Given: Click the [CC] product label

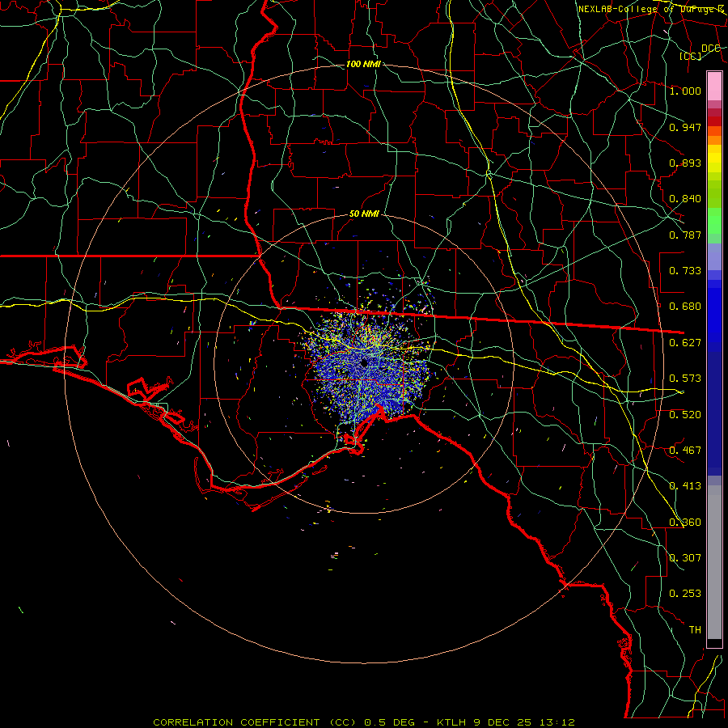Looking at the screenshot, I should pyautogui.click(x=690, y=56).
